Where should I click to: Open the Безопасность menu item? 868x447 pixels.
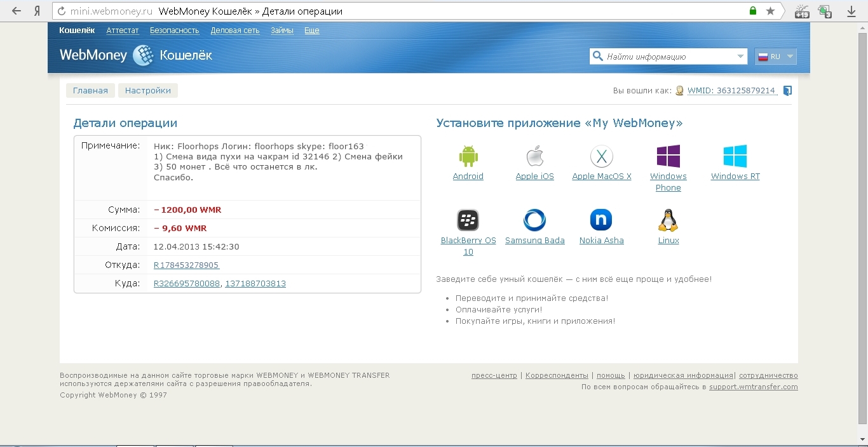click(175, 30)
